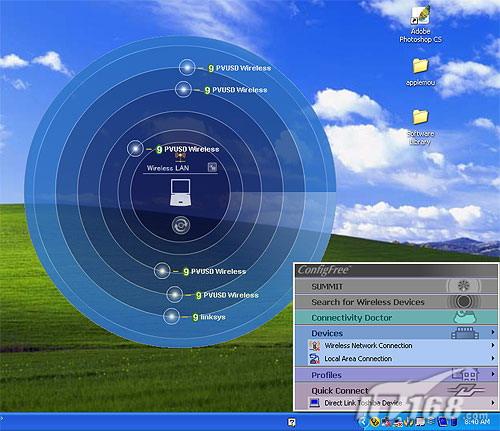500x431 pixels.
Task: Click the small icon beside Wireless LAN
Action: 212,167
